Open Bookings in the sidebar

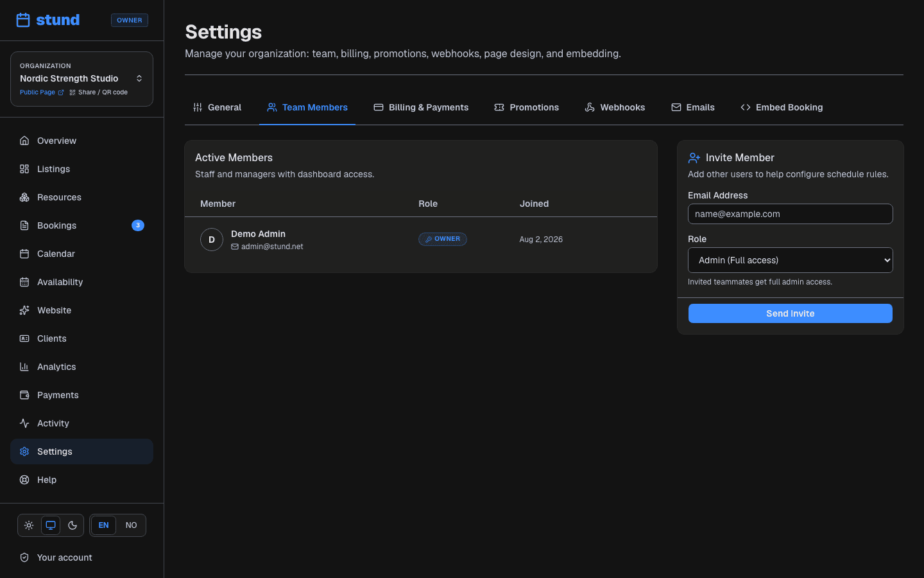81,225
